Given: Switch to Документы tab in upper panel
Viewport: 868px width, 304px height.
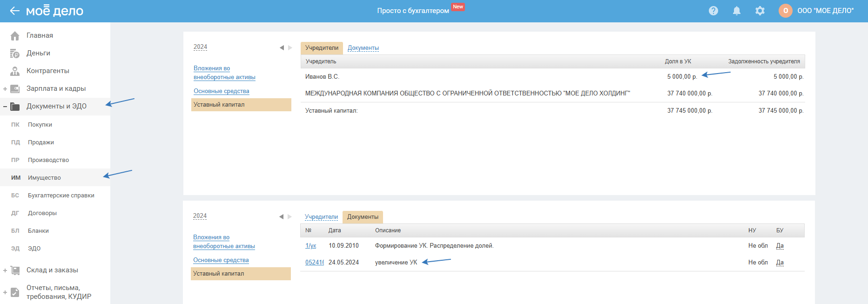Looking at the screenshot, I should pyautogui.click(x=363, y=48).
